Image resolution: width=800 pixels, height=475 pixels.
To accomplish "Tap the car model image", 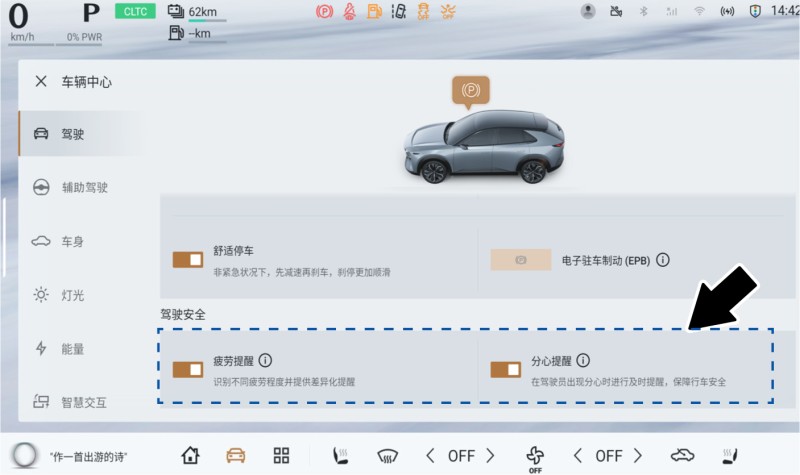I will [x=485, y=148].
